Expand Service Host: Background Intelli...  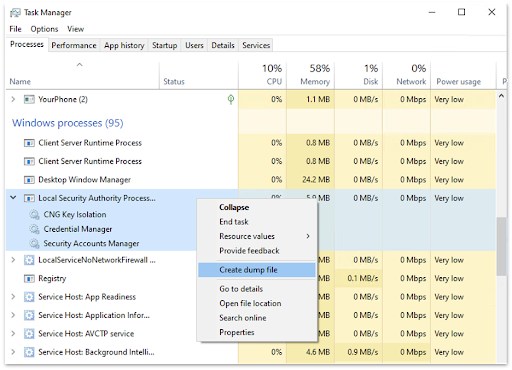coord(13,352)
